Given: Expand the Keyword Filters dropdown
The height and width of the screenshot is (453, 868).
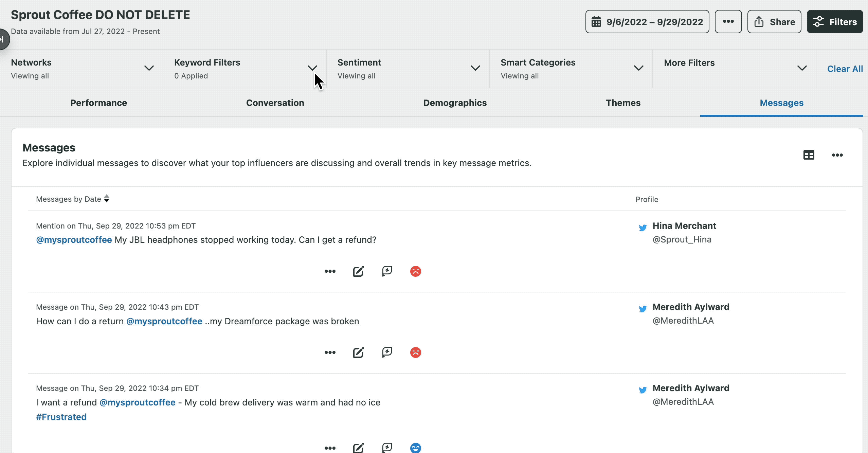Looking at the screenshot, I should (245, 69).
